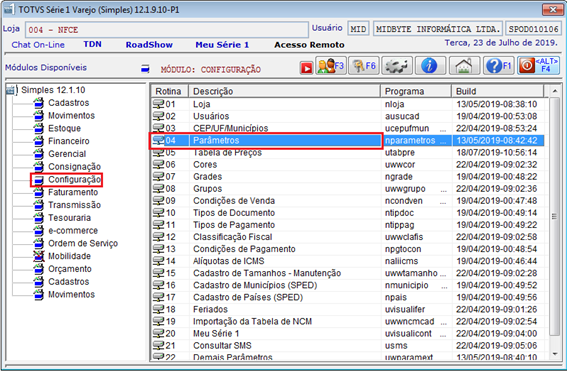Click the MIDBYTE INFORMÁTICA LTDA. field
Screen dimensions: 567x372
[x=438, y=29]
